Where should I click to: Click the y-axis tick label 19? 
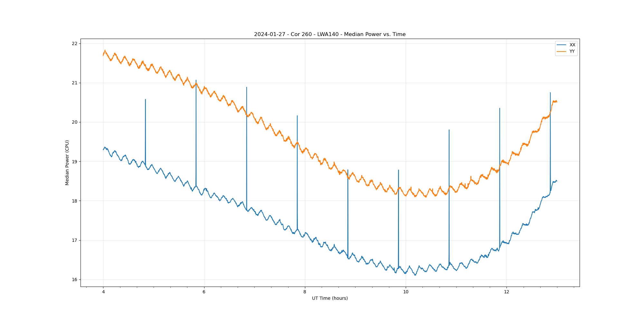point(75,162)
